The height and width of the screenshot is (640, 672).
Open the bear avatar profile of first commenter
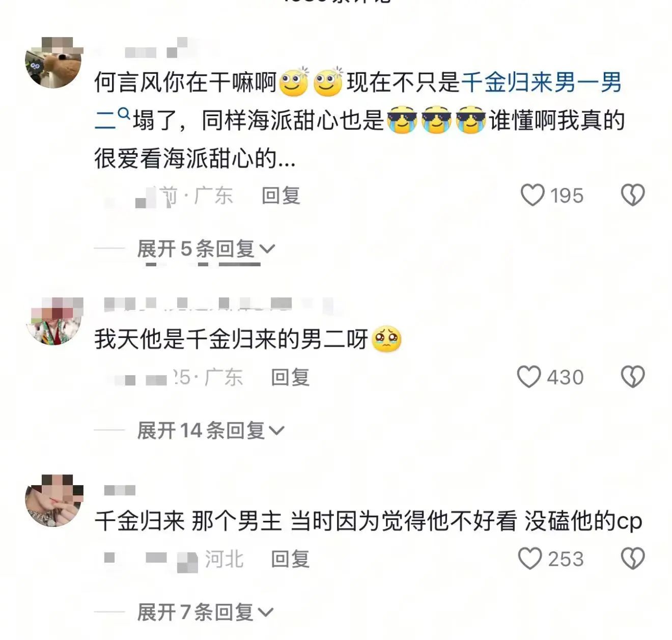click(53, 63)
